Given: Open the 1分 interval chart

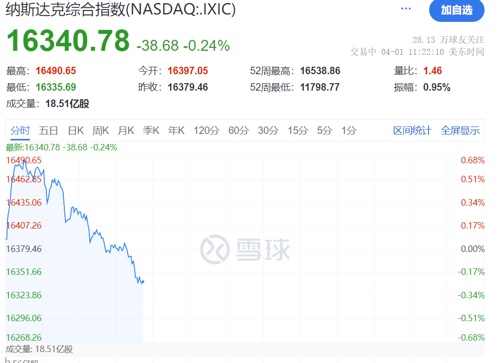Looking at the screenshot, I should point(349,130).
